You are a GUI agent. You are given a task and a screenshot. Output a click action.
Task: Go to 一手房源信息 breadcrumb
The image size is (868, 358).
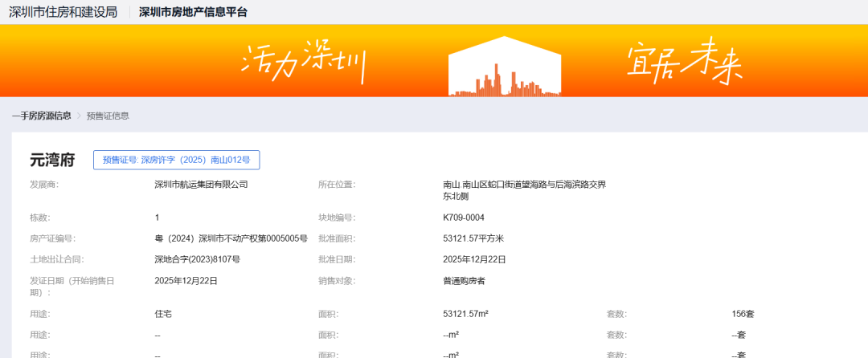point(41,116)
